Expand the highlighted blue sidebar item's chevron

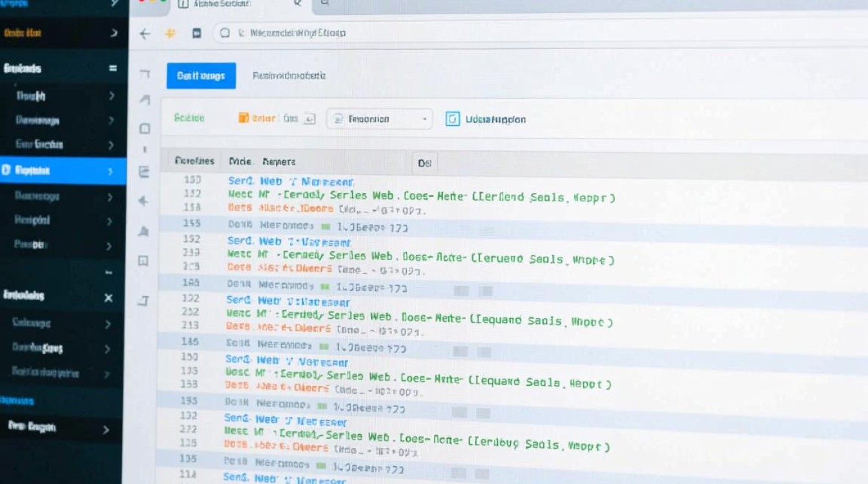click(x=110, y=171)
